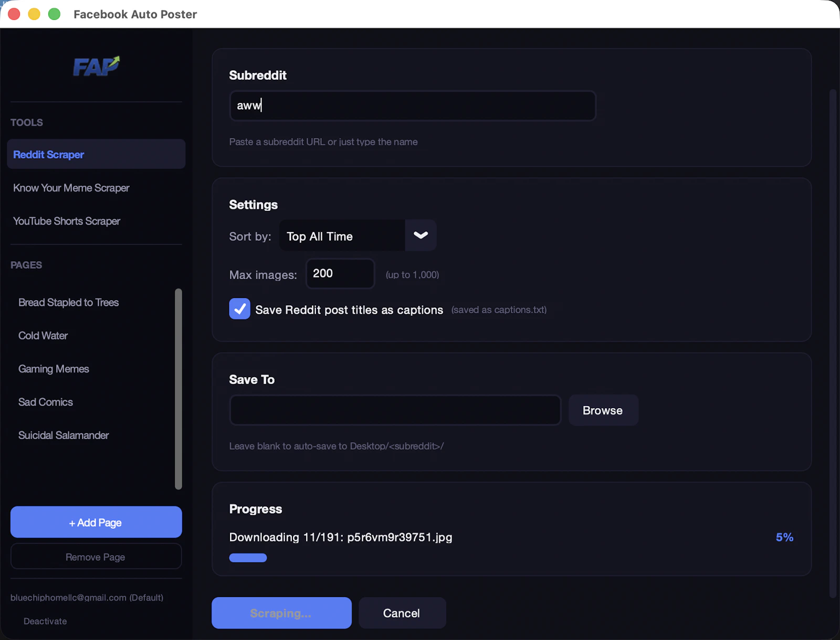The image size is (840, 640).
Task: Click the Remove Page button
Action: [x=96, y=557]
